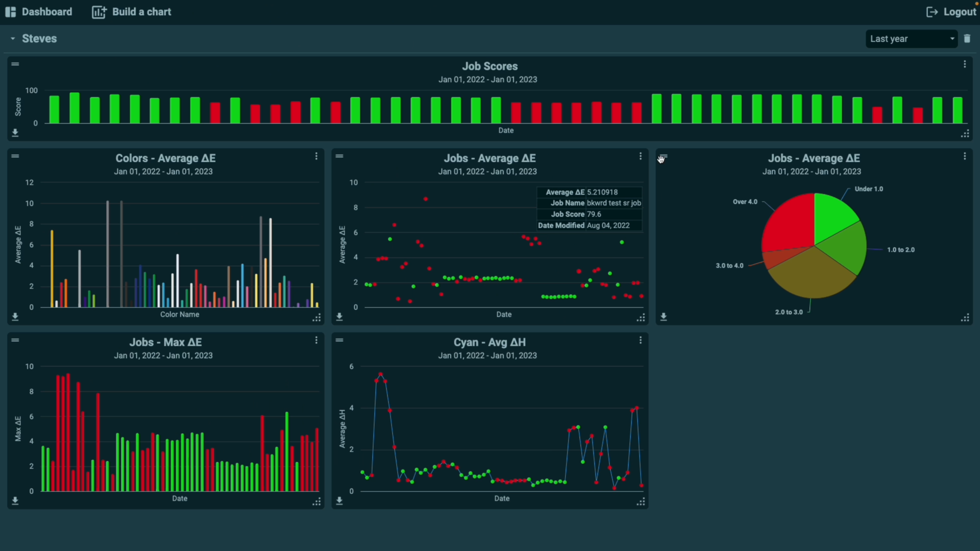Download the Jobs - Average ΔE scatter chart

339,317
